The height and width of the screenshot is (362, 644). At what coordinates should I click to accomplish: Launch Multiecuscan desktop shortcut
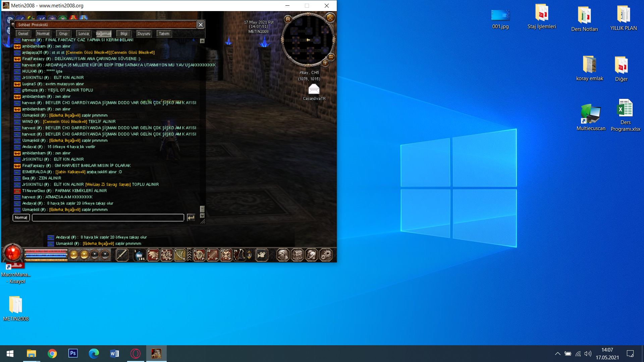591,117
